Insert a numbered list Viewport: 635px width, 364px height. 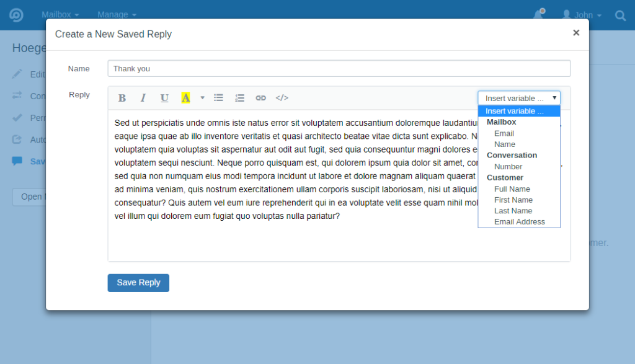239,97
